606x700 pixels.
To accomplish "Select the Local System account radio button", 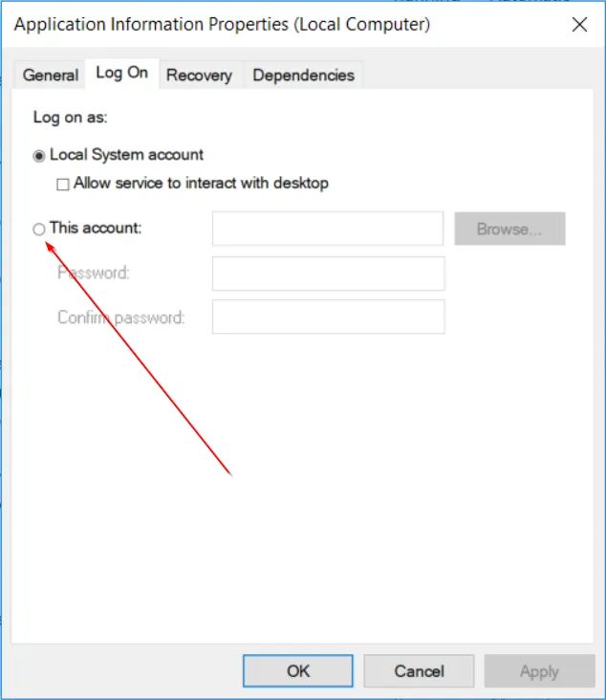I will [39, 156].
